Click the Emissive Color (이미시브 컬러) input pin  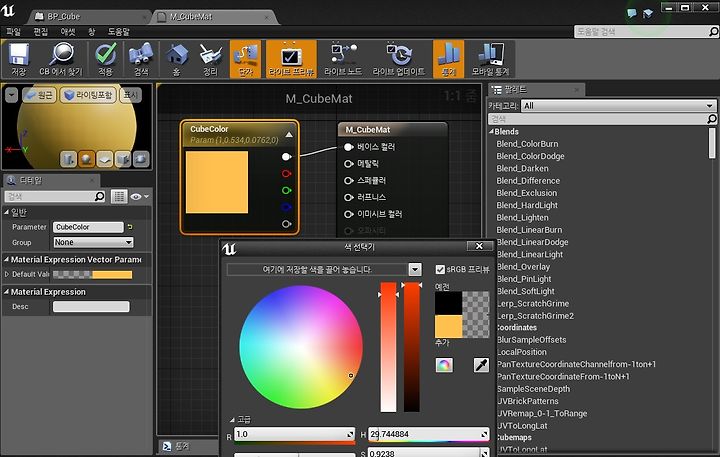(349, 214)
